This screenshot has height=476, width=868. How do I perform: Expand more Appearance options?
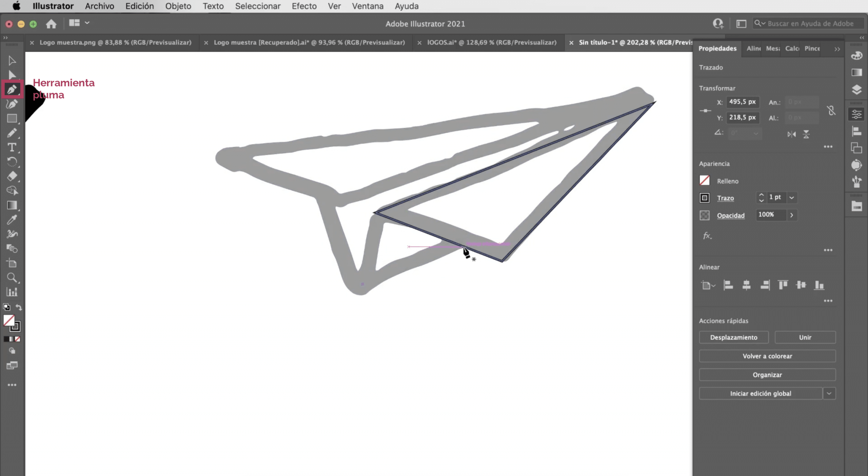(x=828, y=250)
